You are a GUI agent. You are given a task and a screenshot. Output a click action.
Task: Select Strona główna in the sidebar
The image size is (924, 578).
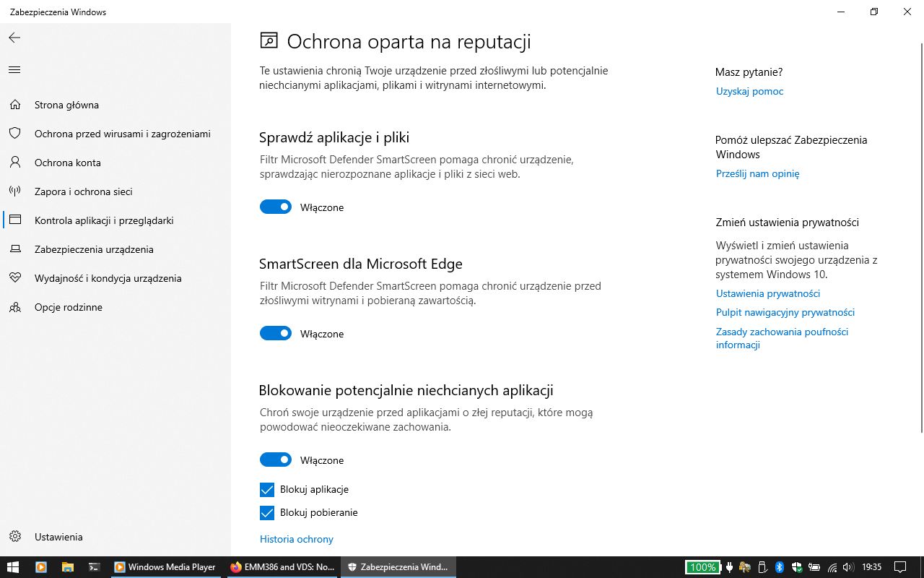[115, 105]
